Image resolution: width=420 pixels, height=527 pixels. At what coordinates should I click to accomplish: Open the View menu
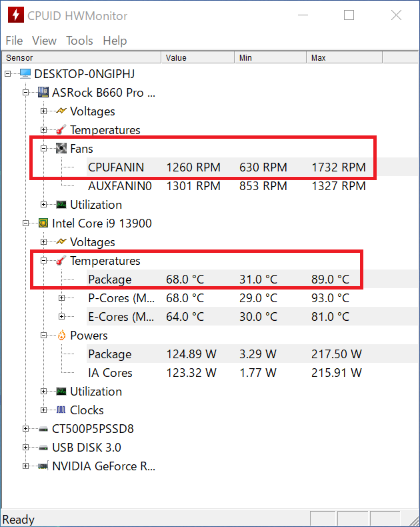click(x=44, y=41)
